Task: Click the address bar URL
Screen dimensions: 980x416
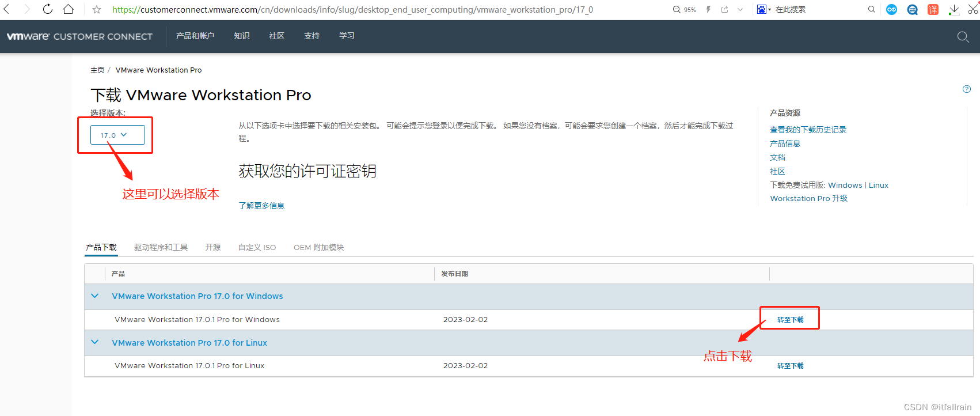Action: pos(352,9)
